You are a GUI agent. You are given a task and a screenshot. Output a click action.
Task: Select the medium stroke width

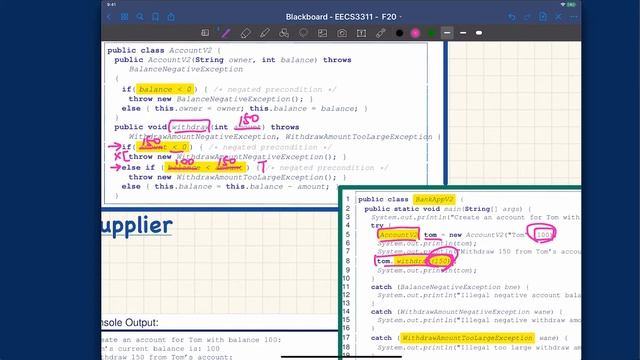(463, 33)
